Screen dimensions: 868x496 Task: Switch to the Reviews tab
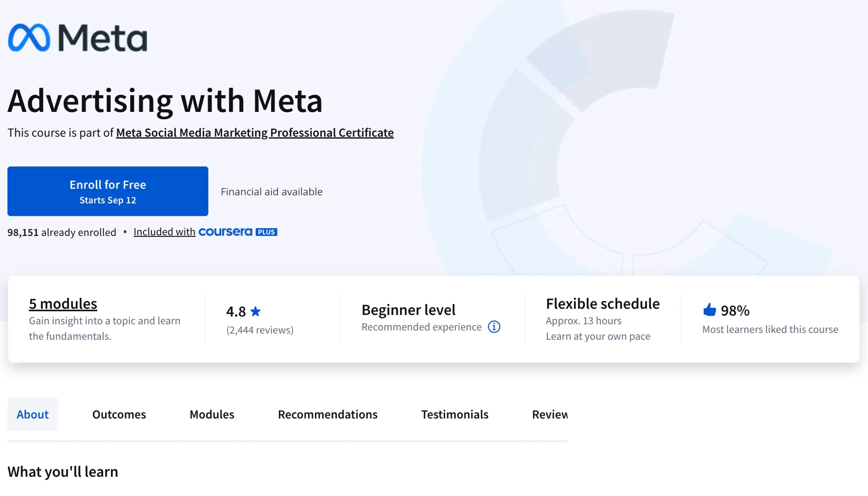(x=550, y=414)
